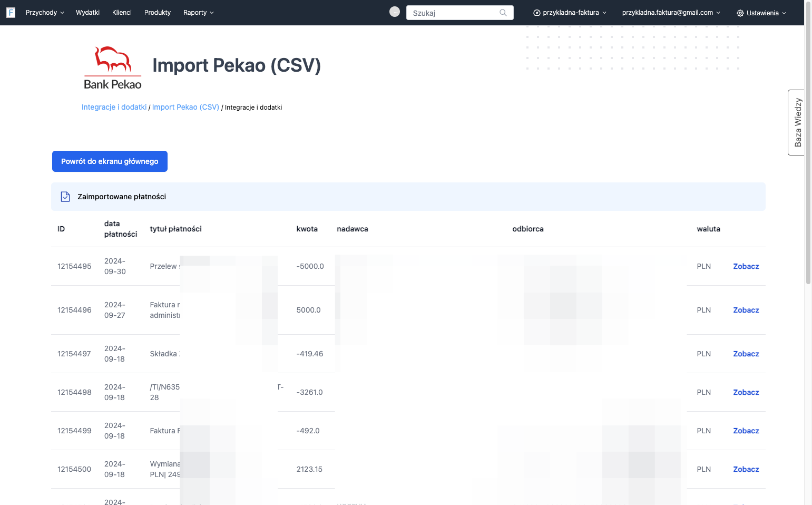The image size is (812, 505).
Task: Click the nadawca column header
Action: 353,229
